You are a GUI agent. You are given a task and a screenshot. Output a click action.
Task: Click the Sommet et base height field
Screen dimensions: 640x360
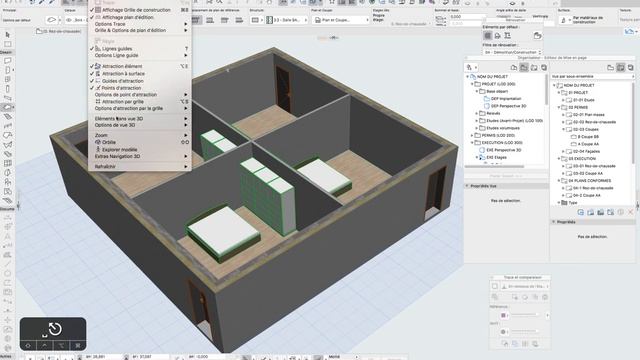[467, 17]
